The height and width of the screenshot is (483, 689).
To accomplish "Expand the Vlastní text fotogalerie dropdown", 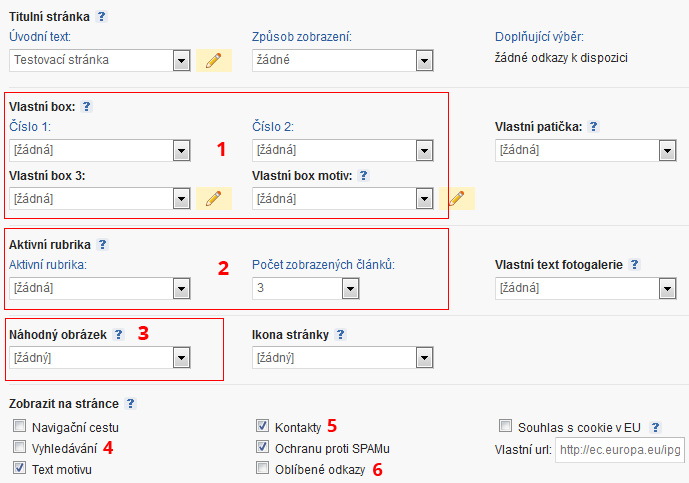I will coord(668,288).
